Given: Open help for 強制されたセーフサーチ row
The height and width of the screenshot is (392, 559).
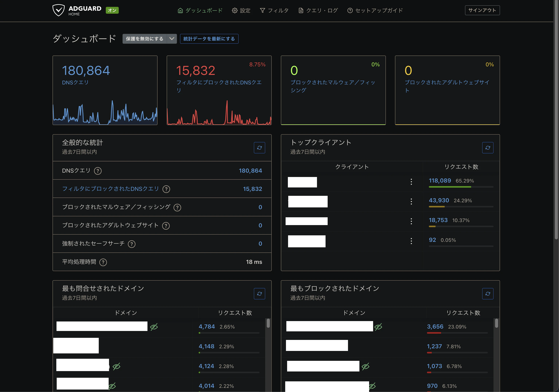Looking at the screenshot, I should 132,244.
